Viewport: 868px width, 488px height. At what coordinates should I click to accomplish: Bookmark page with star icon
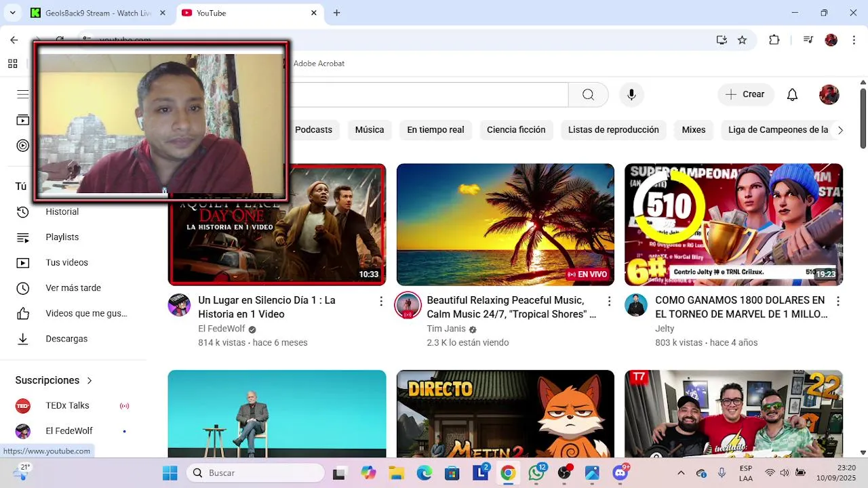coord(742,40)
